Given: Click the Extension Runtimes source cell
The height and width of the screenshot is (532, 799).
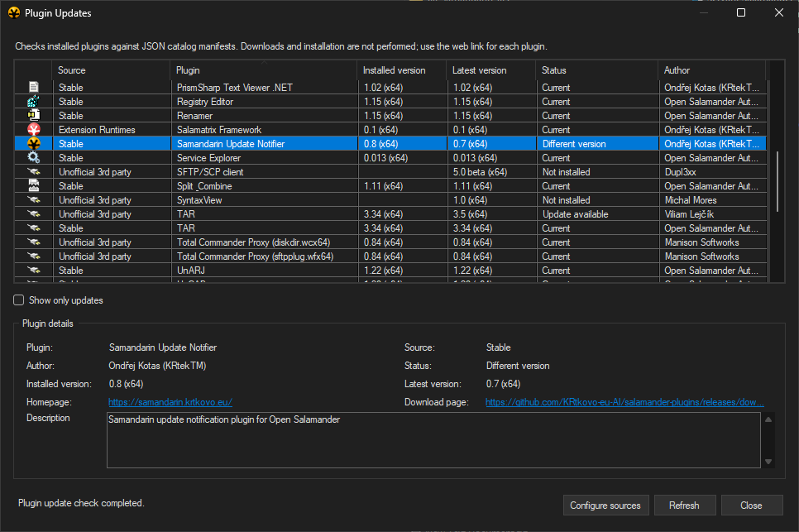Looking at the screenshot, I should tap(97, 129).
